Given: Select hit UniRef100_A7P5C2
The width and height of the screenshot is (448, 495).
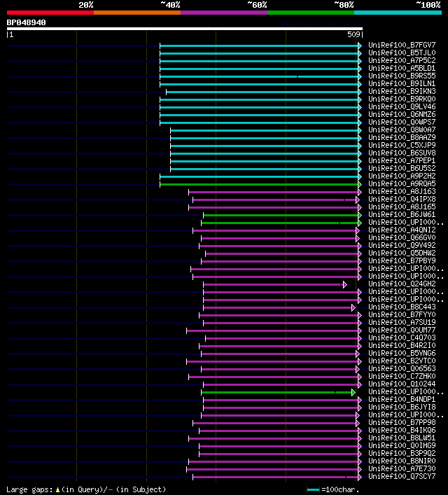Looking at the screenshot, I should click(402, 60).
